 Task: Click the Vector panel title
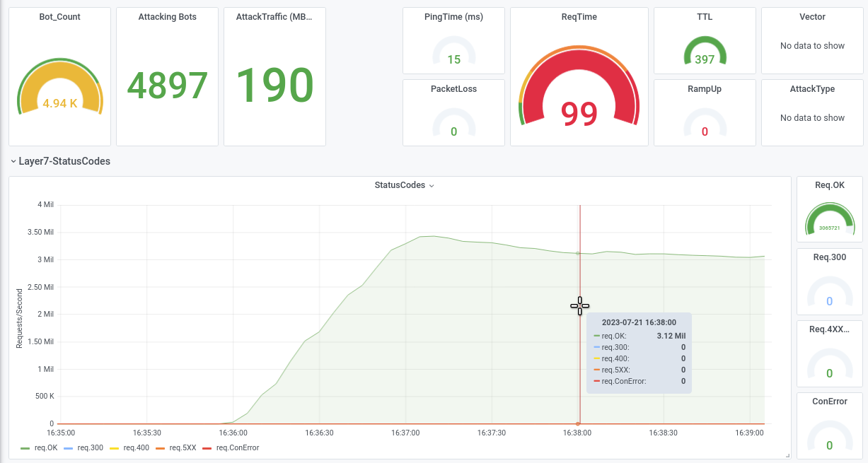813,17
